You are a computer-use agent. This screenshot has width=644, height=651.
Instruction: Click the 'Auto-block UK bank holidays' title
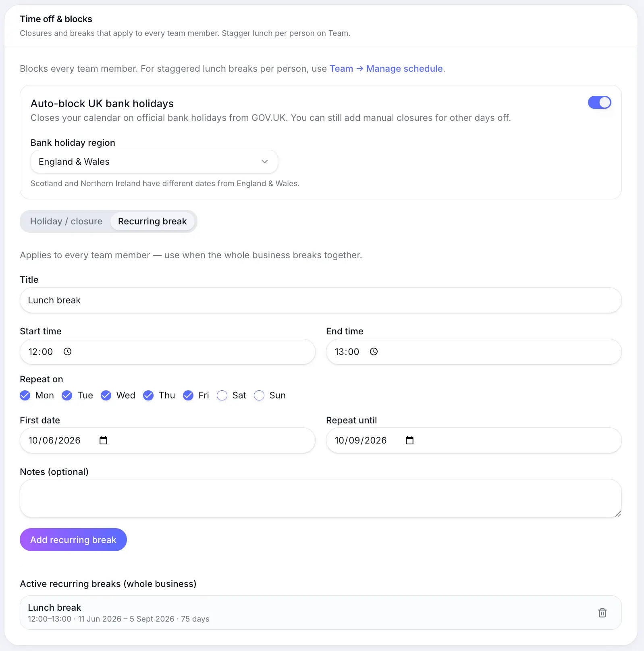(x=102, y=104)
